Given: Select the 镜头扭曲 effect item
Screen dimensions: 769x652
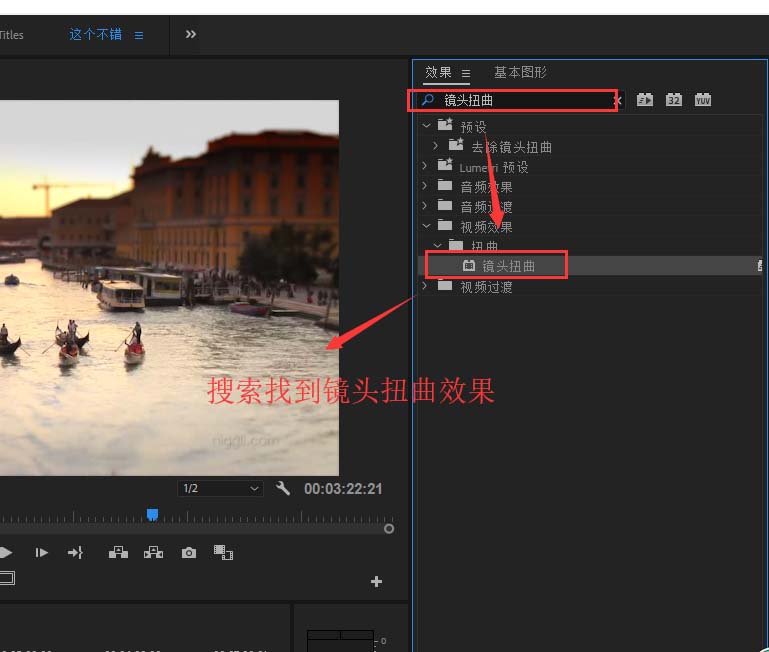Looking at the screenshot, I should point(509,266).
